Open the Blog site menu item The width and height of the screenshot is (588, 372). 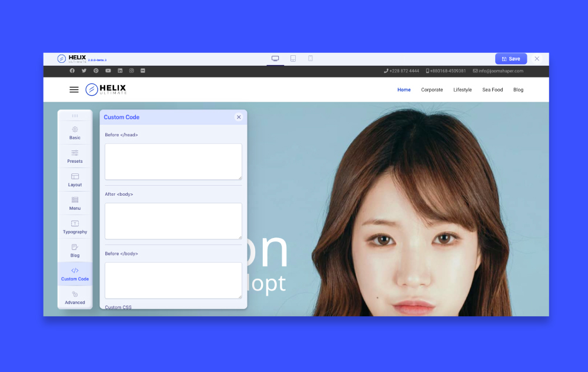pos(518,90)
